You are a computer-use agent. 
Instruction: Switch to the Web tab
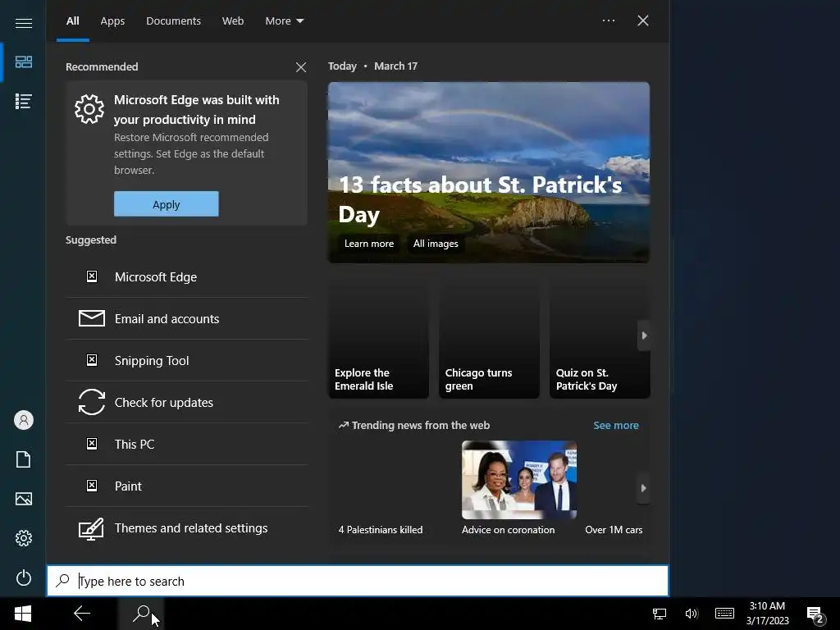(233, 21)
